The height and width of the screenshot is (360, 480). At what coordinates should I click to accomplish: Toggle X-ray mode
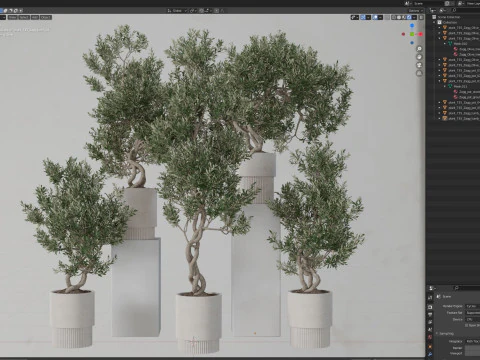pyautogui.click(x=387, y=17)
